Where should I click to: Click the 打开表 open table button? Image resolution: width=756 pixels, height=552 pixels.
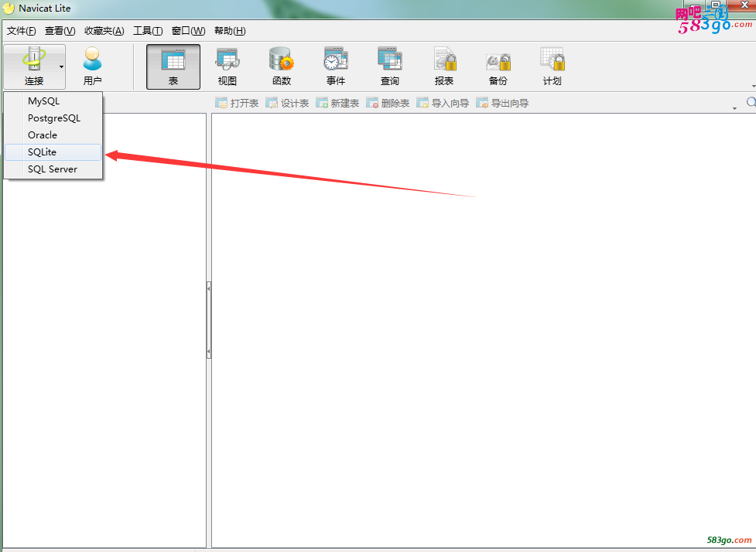point(237,103)
